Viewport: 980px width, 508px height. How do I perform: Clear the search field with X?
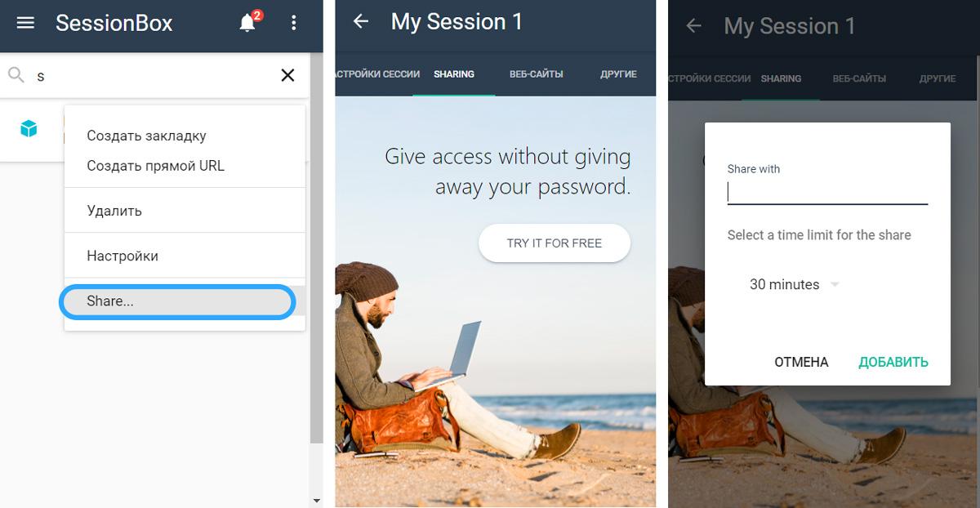[x=287, y=75]
